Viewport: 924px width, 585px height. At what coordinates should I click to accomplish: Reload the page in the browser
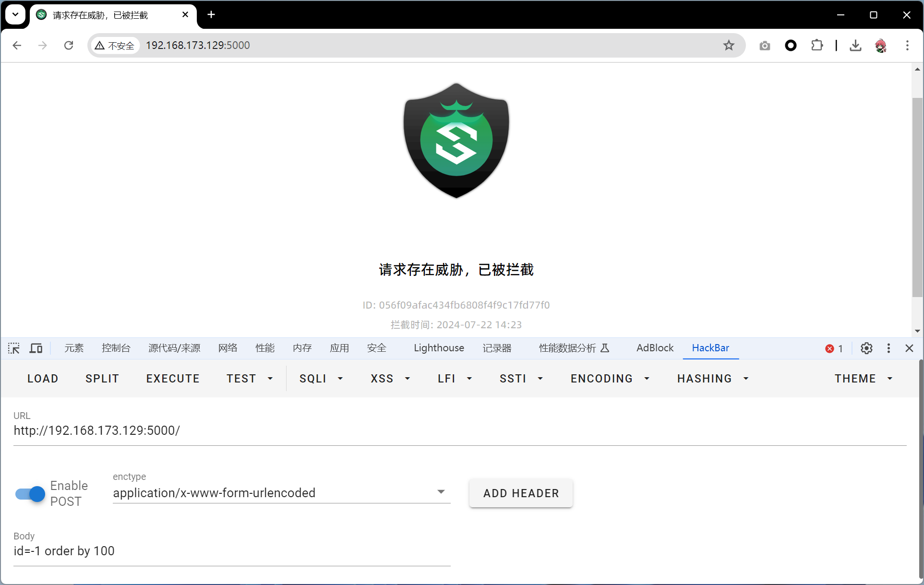click(x=69, y=46)
